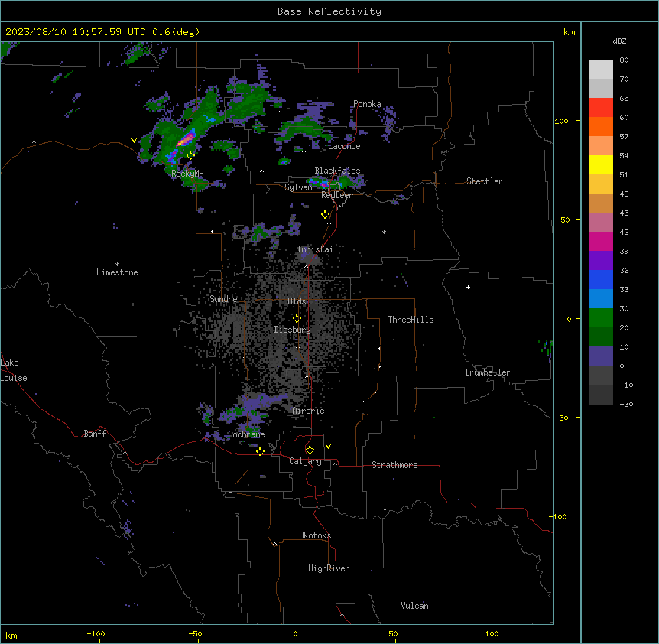The width and height of the screenshot is (659, 644).
Task: Click the blue 33-36 dBZ legend swatch
Action: [601, 279]
